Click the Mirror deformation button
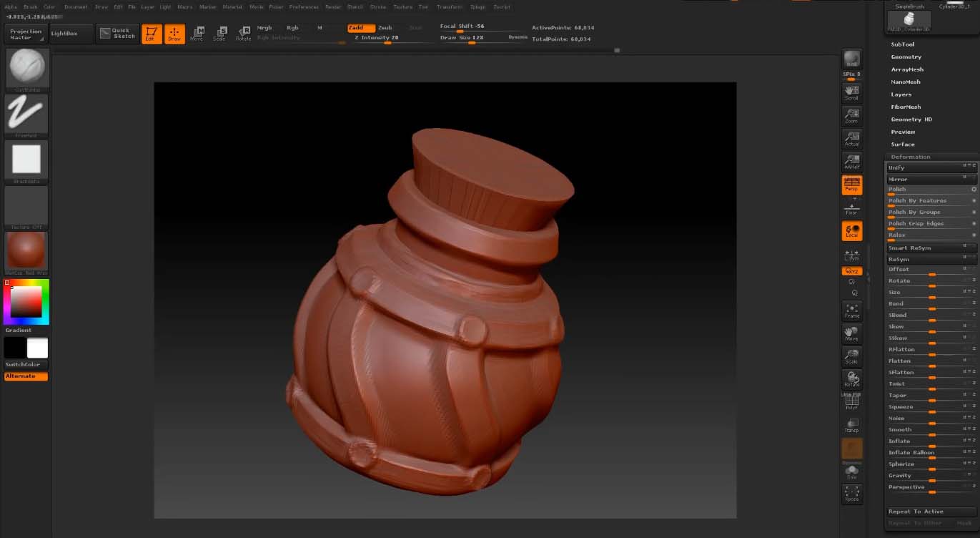The height and width of the screenshot is (538, 980). click(x=932, y=180)
